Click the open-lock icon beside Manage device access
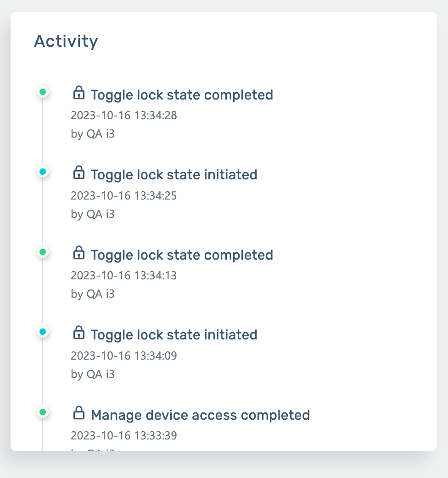Viewport: 448px width, 478px height. (x=79, y=413)
